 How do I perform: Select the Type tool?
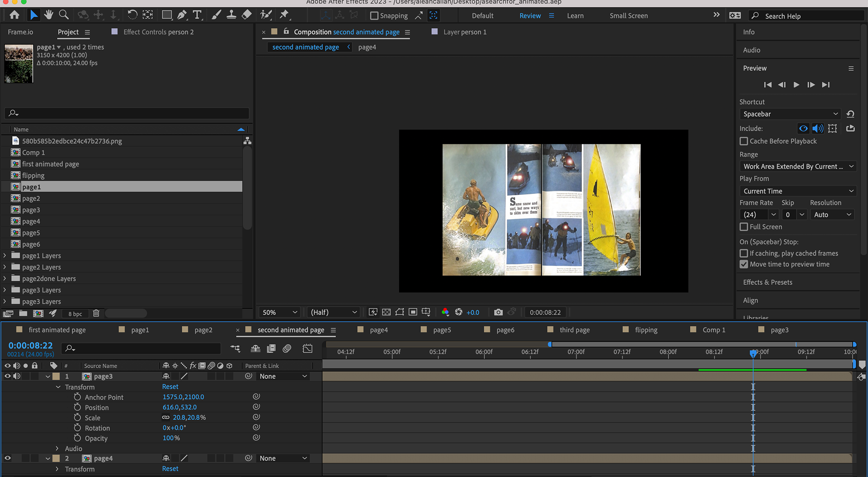[197, 15]
